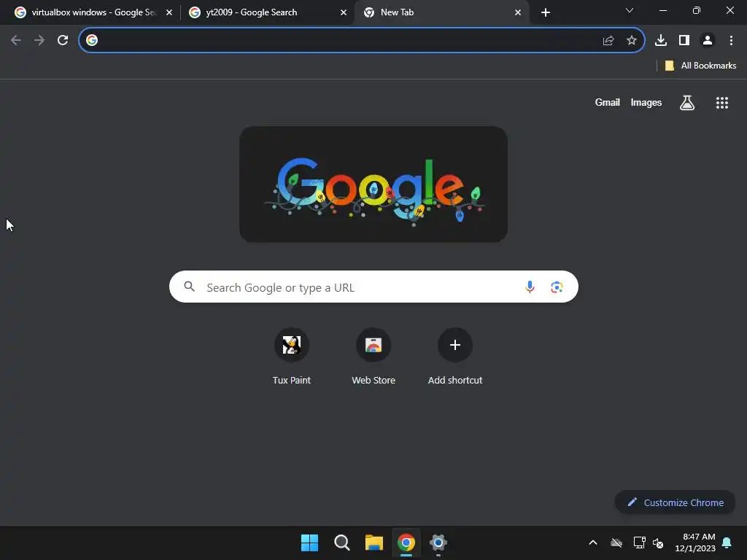Viewport: 747px width, 560px height.
Task: Open the Chrome three-dot menu
Action: click(731, 41)
